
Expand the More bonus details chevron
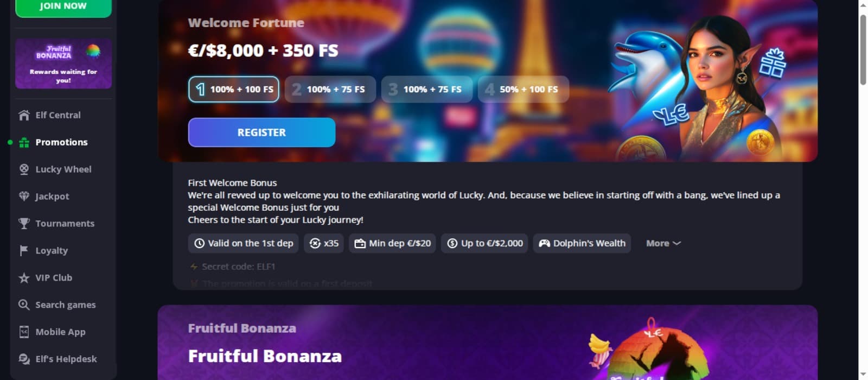676,243
